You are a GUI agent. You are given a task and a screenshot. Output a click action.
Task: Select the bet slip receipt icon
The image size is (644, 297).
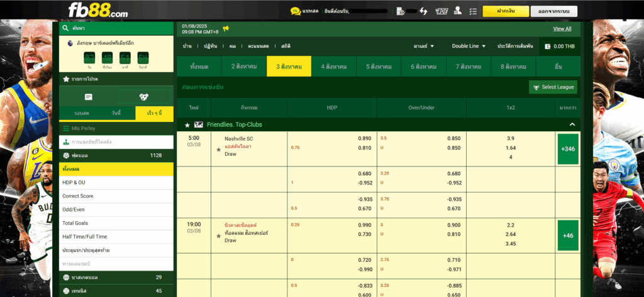tap(88, 97)
